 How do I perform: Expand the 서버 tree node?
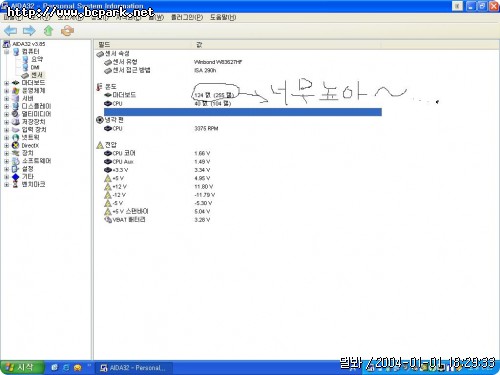pos(6,99)
